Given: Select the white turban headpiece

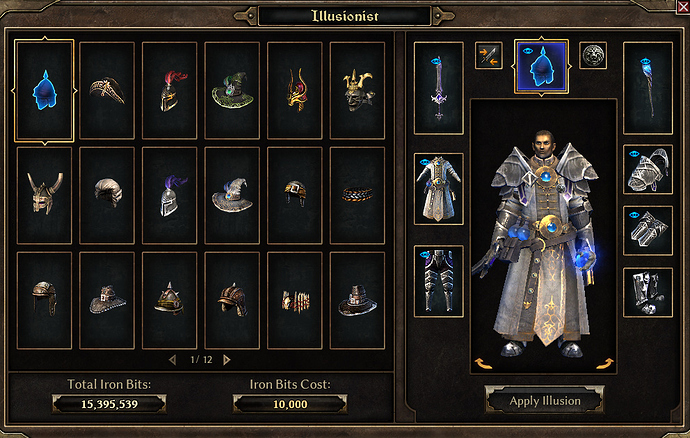Looking at the screenshot, I should 107,195.
